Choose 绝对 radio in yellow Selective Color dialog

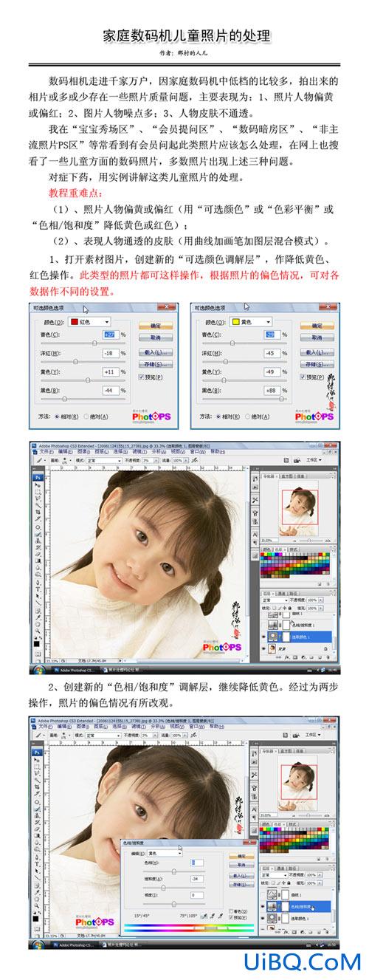click(x=248, y=416)
